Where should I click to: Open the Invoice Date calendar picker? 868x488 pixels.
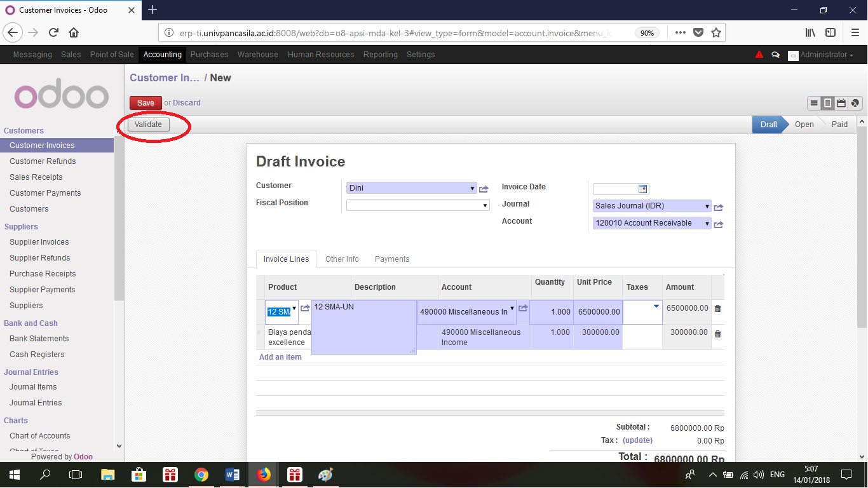(x=642, y=189)
